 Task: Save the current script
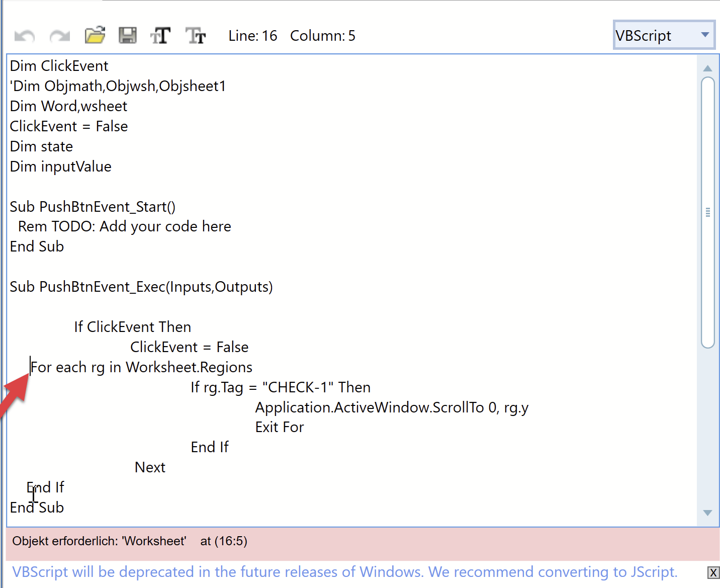[x=128, y=35]
